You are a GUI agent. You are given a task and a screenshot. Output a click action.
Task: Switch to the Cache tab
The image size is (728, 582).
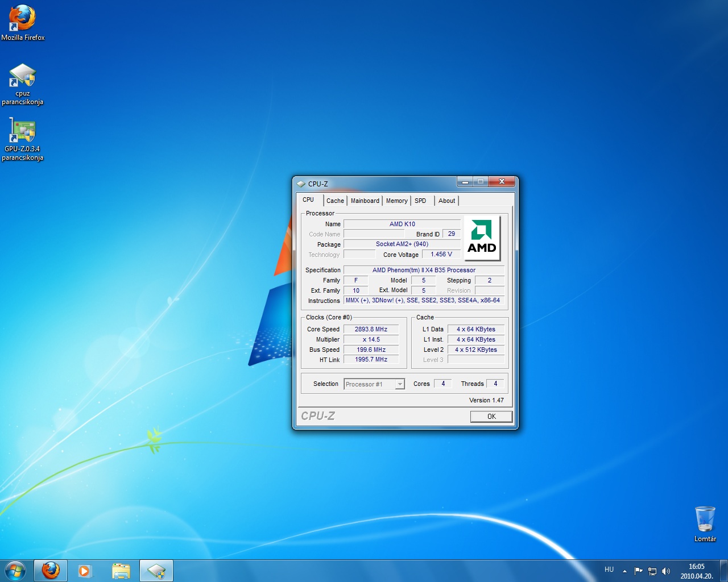point(335,201)
